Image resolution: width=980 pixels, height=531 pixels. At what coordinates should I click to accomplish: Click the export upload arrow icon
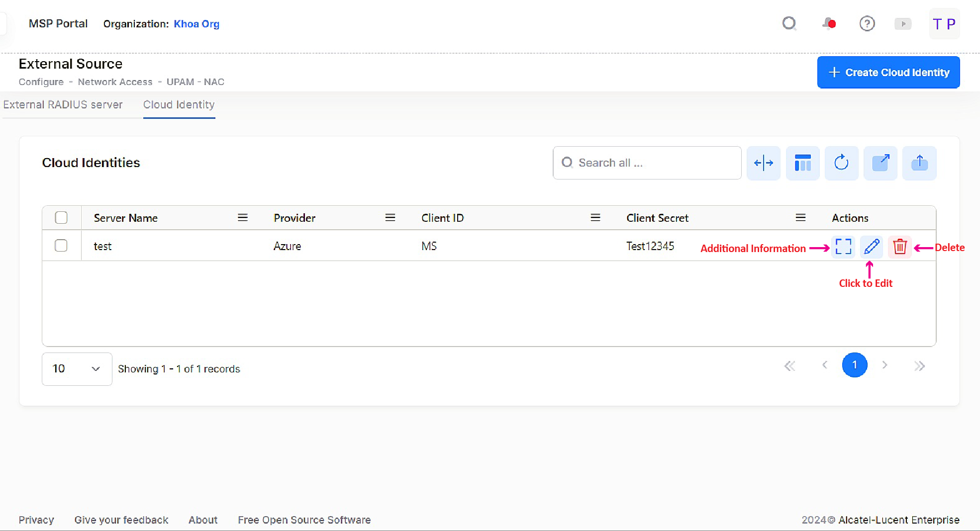coord(919,163)
